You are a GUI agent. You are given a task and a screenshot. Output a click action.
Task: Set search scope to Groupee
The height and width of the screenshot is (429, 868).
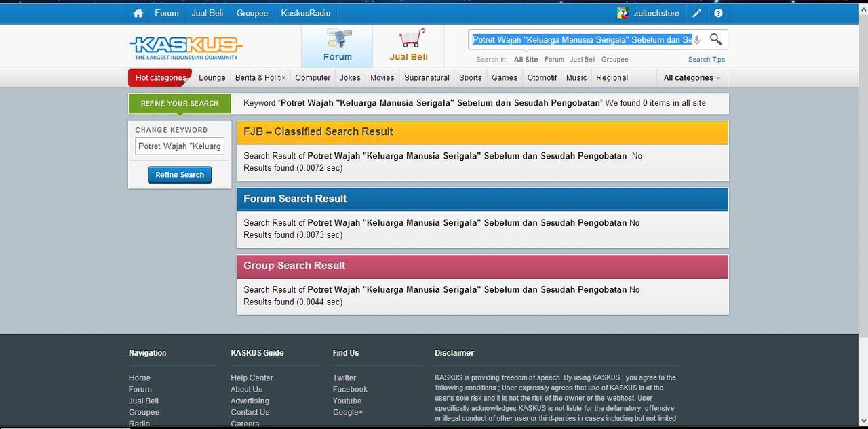tap(614, 60)
